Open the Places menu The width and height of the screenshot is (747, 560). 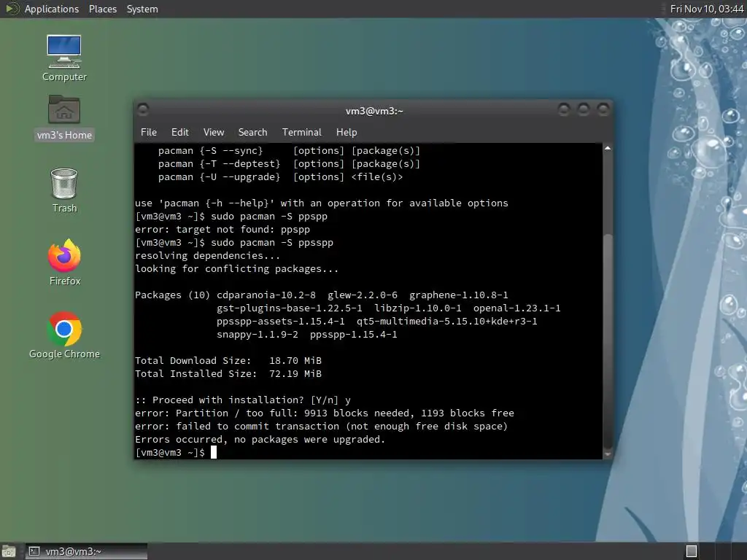(102, 9)
